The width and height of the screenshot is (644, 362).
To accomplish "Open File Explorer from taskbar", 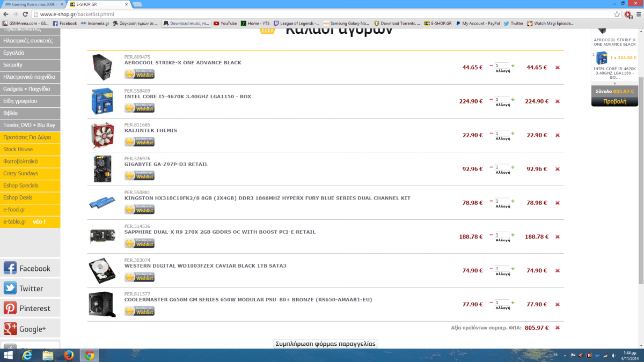I will (x=48, y=355).
